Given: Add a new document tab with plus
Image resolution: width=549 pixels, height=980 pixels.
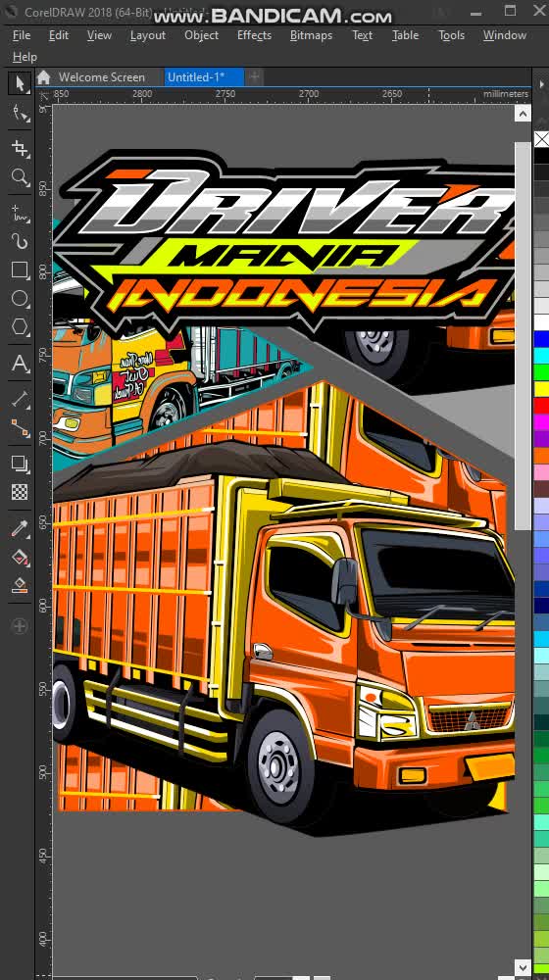Looking at the screenshot, I should [x=255, y=77].
